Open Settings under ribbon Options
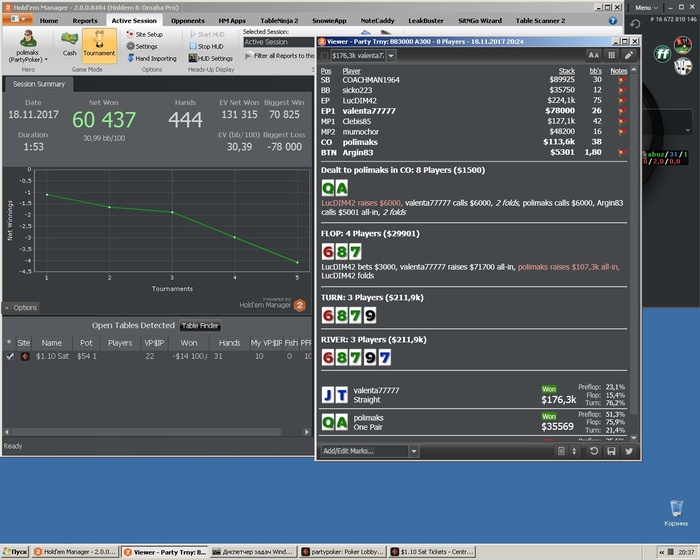Image resolution: width=700 pixels, height=560 pixels. click(x=142, y=46)
